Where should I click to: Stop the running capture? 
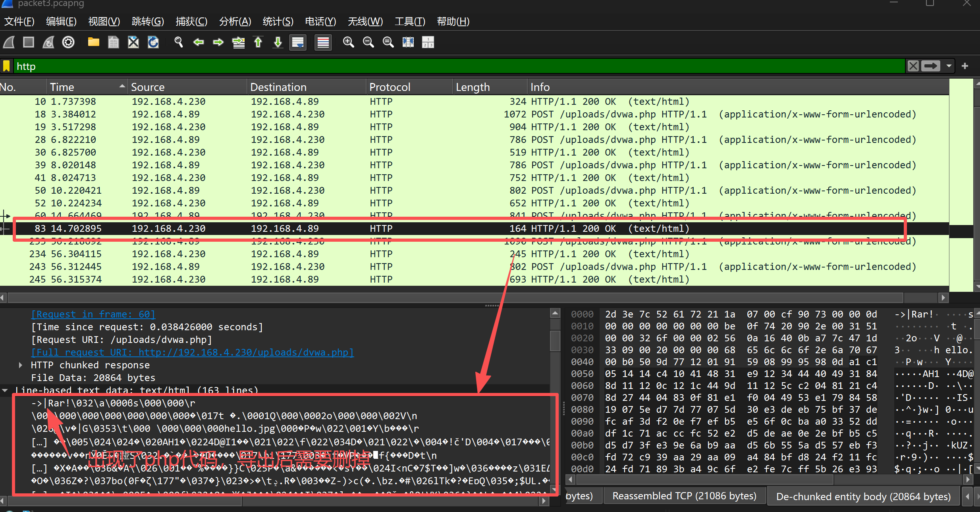28,42
